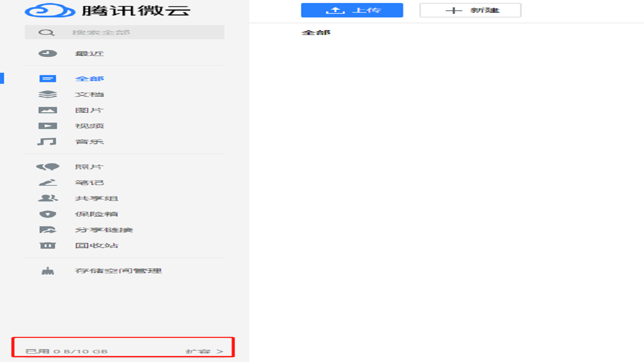
Task: Open the 笔记 notes section
Action: point(89,183)
